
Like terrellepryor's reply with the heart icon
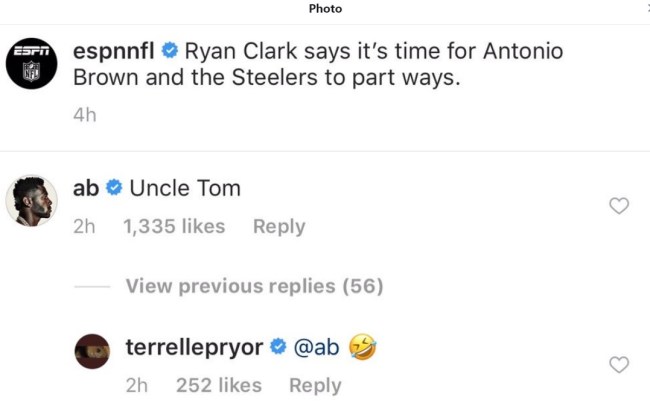619,365
